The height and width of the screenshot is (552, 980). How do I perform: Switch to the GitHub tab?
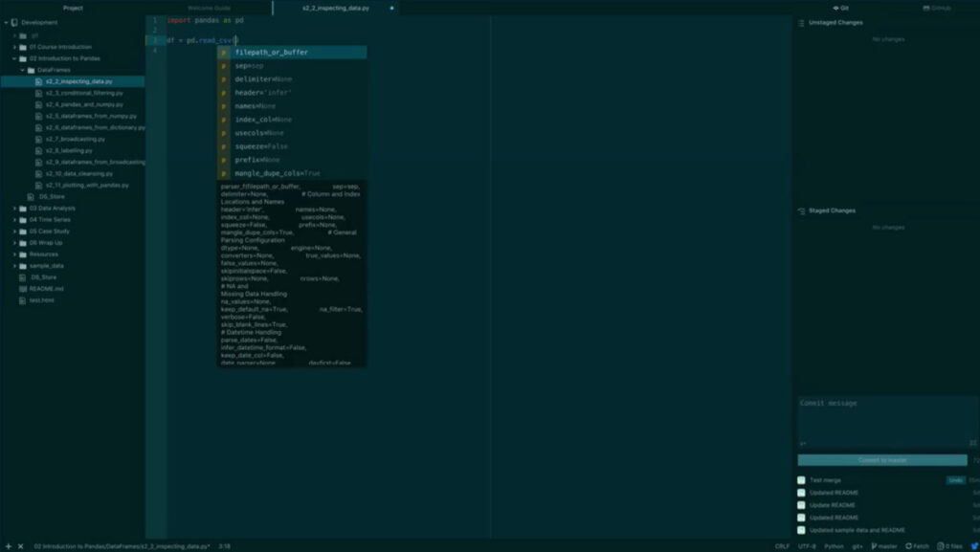pos(935,8)
